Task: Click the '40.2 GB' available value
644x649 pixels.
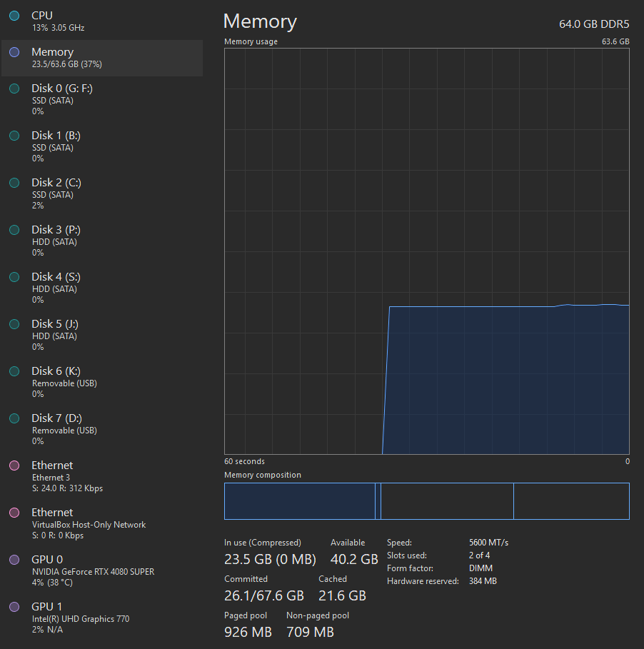Action: tap(354, 559)
